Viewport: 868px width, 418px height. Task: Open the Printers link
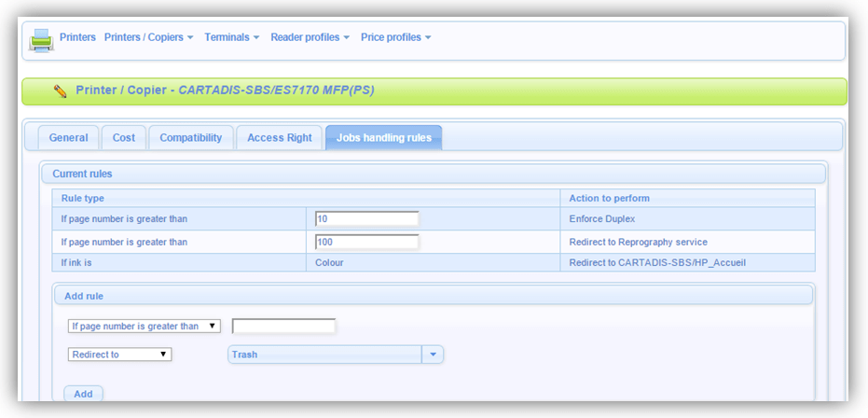pyautogui.click(x=77, y=37)
